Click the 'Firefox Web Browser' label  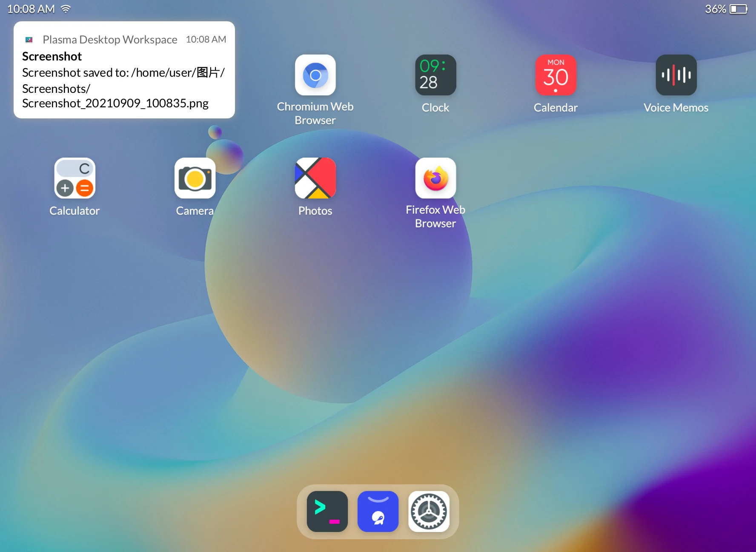[435, 216]
